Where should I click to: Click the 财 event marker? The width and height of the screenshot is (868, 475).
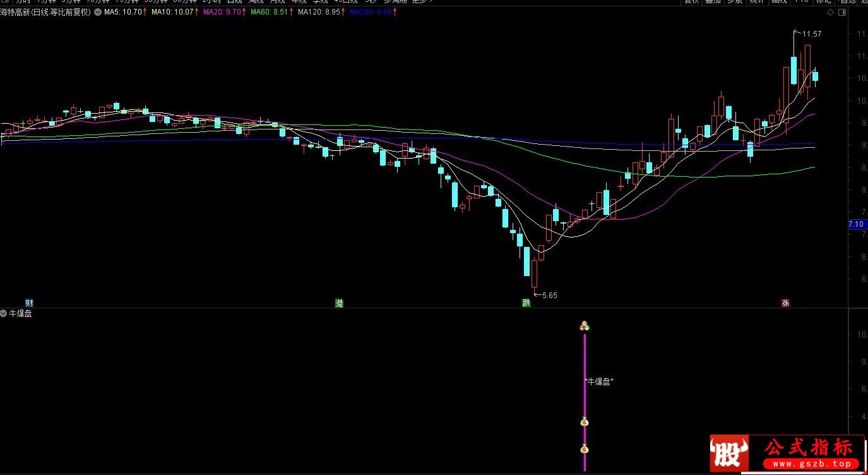(29, 303)
